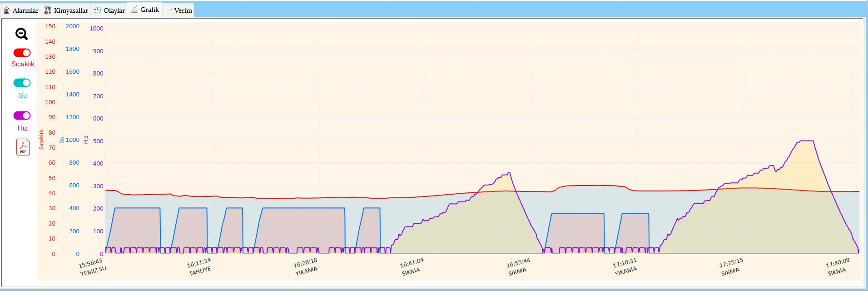Click the clock icon beside Olaylar
The width and height of the screenshot is (868, 291).
(x=97, y=10)
